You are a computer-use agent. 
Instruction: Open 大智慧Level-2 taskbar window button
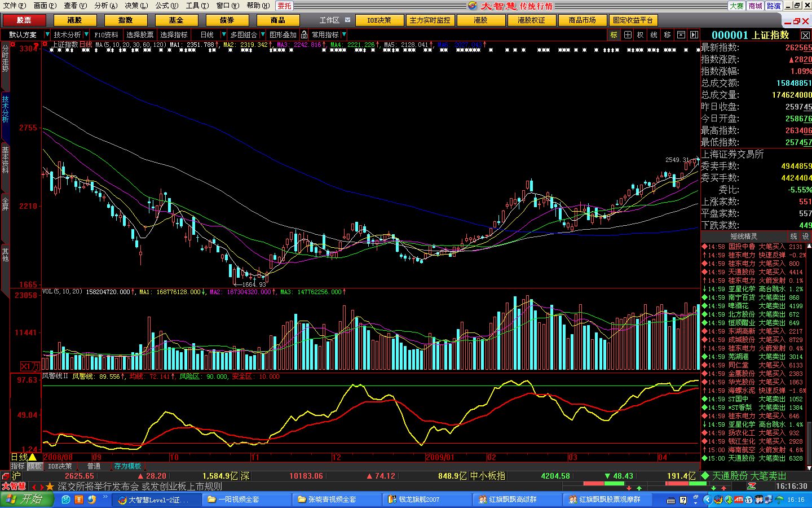pos(157,500)
